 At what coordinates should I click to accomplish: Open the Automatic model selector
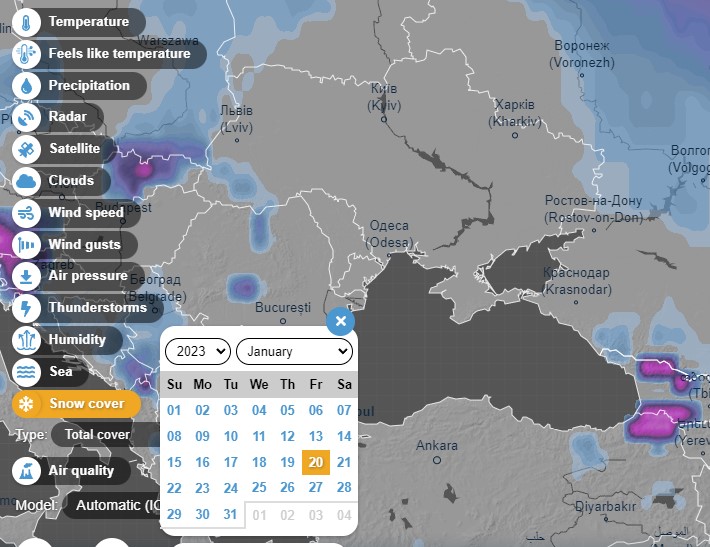(x=112, y=505)
